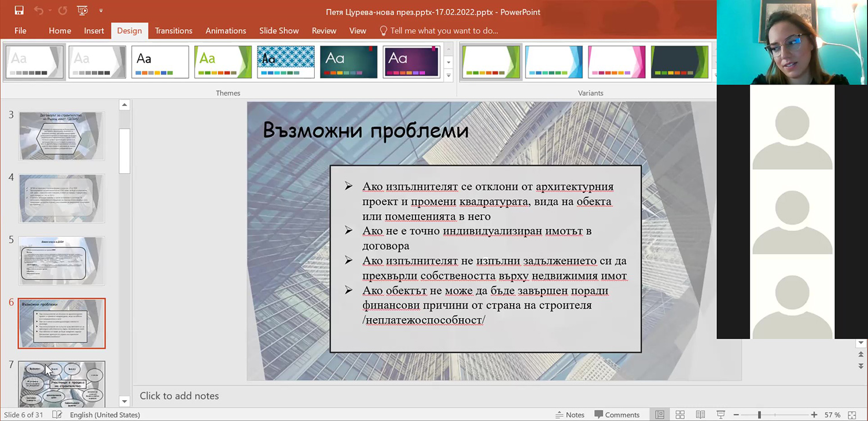Viewport: 868px width, 421px height.
Task: Toggle Normal view button
Action: pos(660,415)
